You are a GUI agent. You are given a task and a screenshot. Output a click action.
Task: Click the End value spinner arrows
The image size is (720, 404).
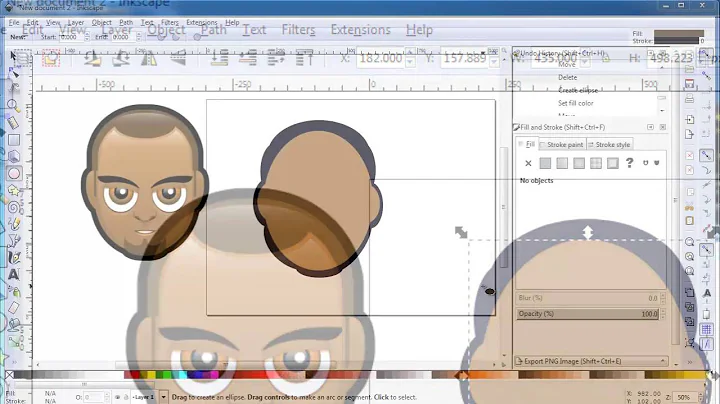pyautogui.click(x=139, y=37)
